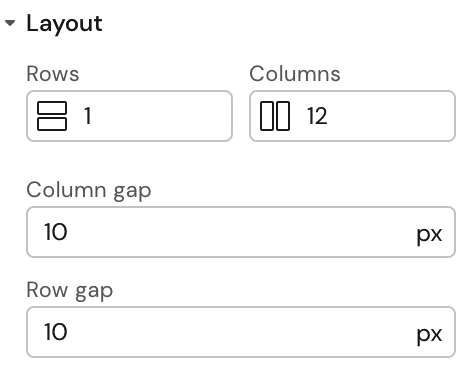Collapse the Layout section triangle
Viewport: 474px width, 372px height.
tap(10, 23)
